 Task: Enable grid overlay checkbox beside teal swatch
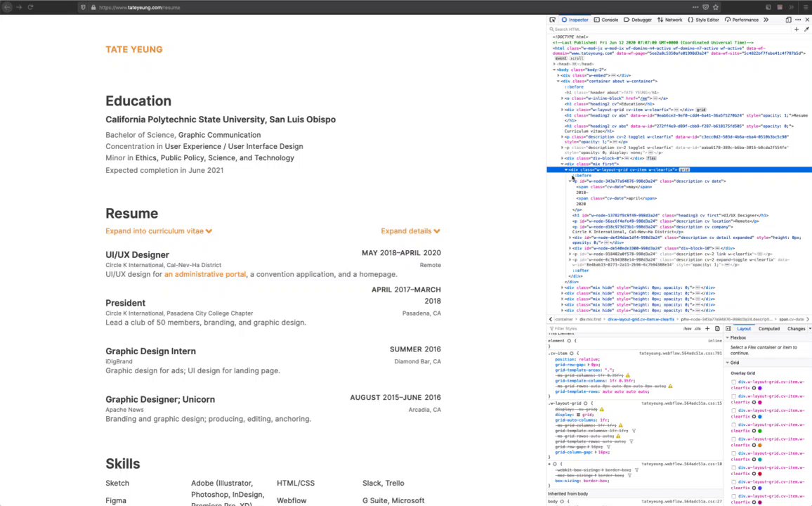point(734,453)
